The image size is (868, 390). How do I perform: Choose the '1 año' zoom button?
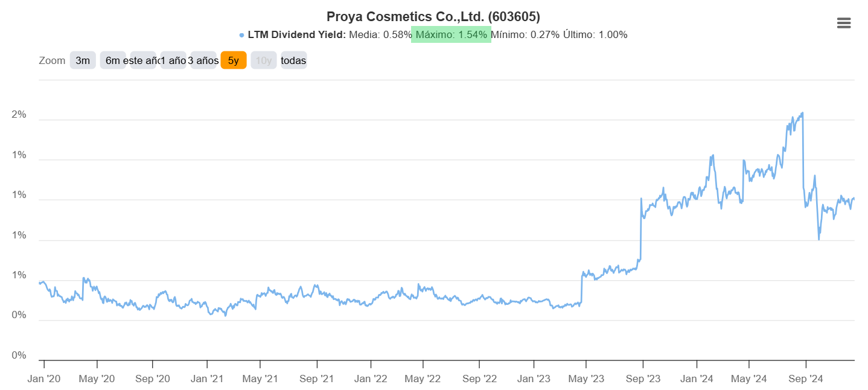click(173, 60)
